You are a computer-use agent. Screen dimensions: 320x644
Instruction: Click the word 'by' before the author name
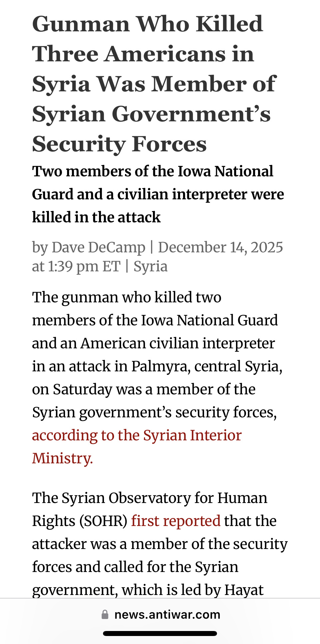coord(40,247)
